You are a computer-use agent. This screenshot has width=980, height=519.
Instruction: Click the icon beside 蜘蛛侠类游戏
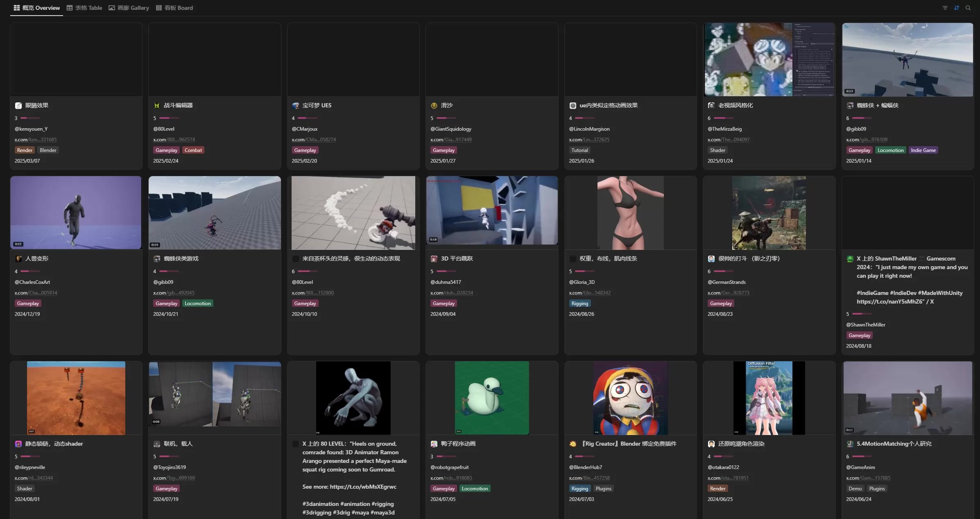coord(157,259)
